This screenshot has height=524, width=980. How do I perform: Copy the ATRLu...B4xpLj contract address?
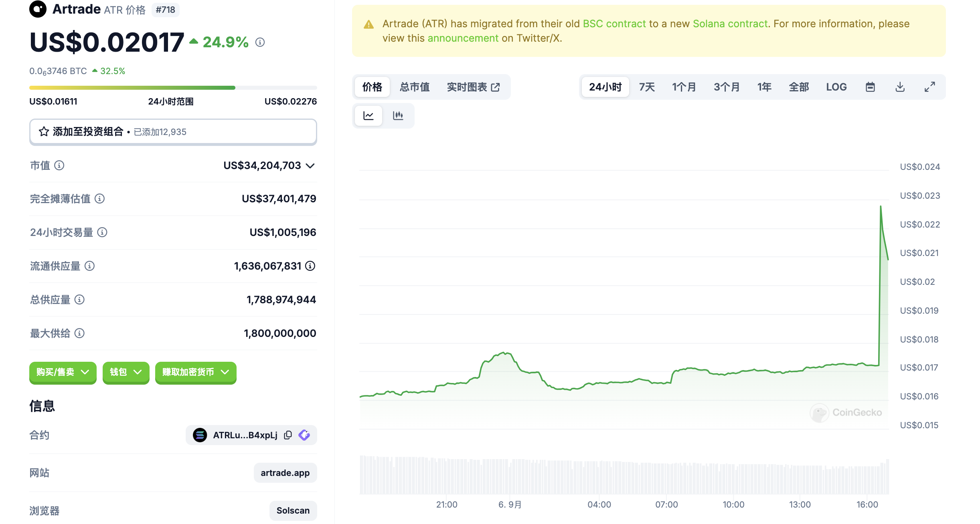(288, 435)
